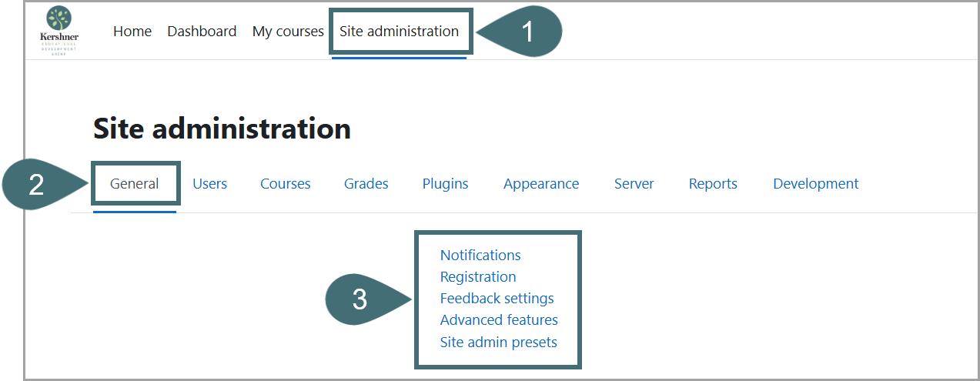View the Reports tab
Image resolution: width=980 pixels, height=381 pixels.
[x=713, y=184]
